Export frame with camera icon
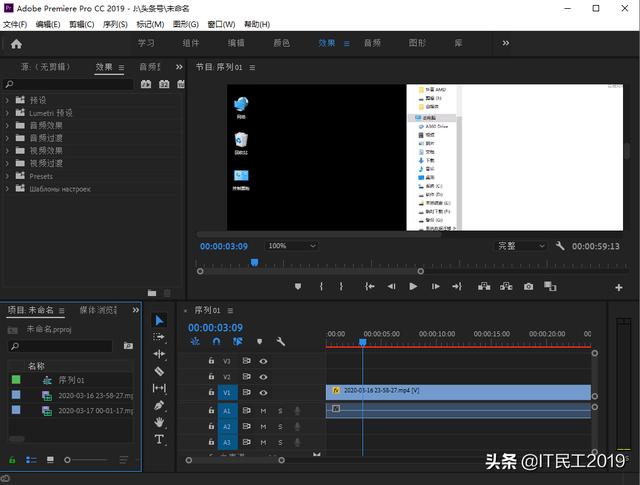The width and height of the screenshot is (640, 485). click(529, 287)
